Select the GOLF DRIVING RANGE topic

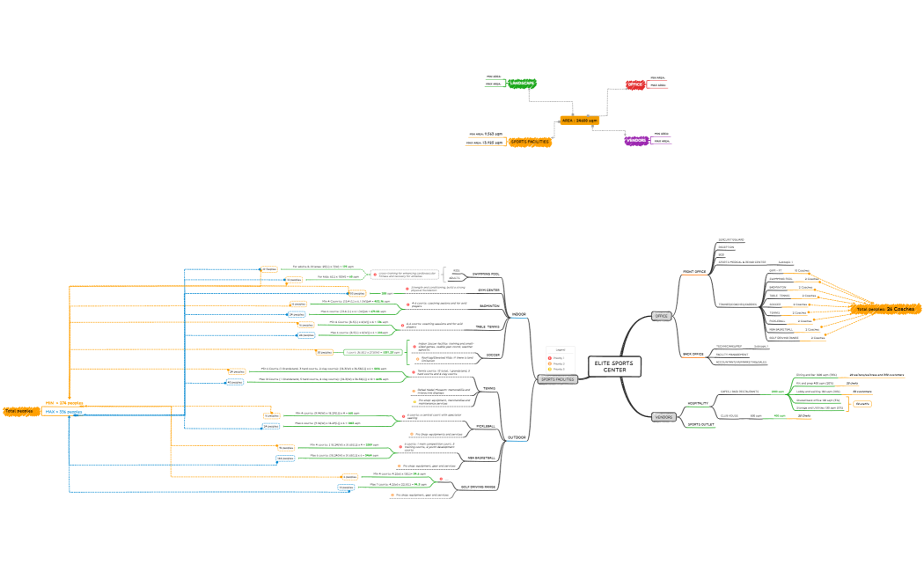click(480, 487)
